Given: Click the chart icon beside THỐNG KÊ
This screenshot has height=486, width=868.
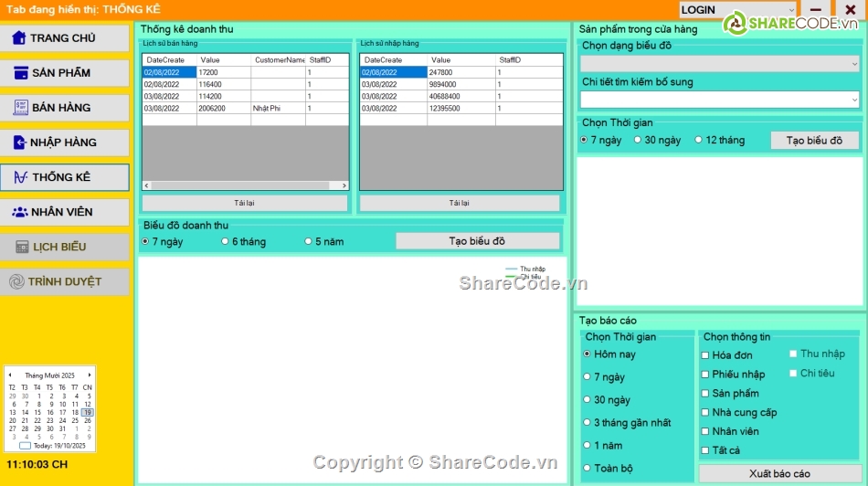Looking at the screenshot, I should pos(20,177).
